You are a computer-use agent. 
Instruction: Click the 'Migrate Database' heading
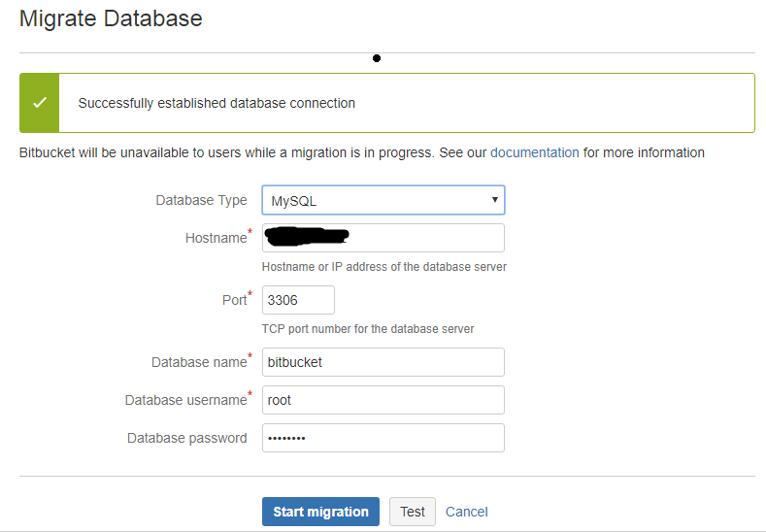tap(111, 18)
